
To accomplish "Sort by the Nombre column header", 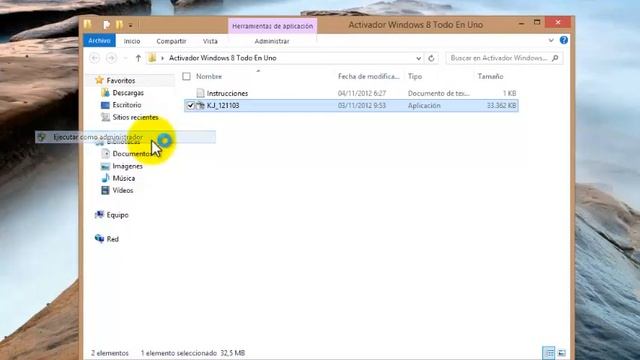I will [209, 76].
